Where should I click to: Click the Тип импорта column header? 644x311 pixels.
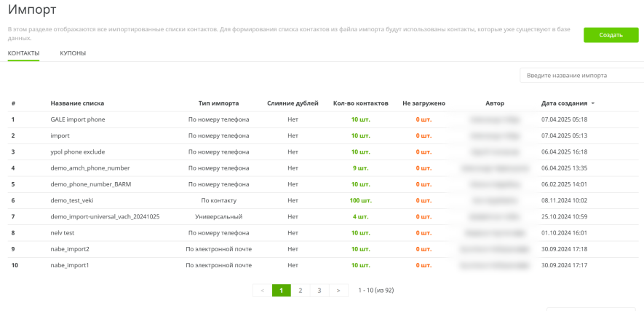click(x=218, y=103)
